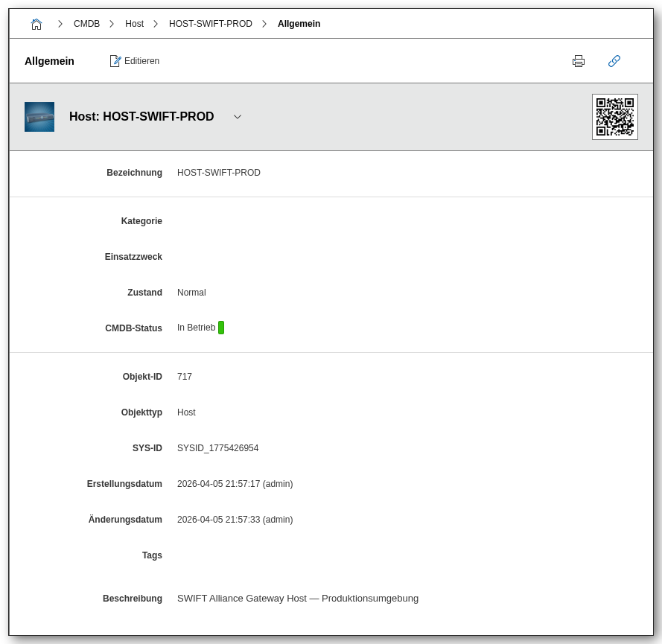Print the HOST-SWIFT-PROD object page
The width and height of the screenshot is (662, 644).
[578, 61]
